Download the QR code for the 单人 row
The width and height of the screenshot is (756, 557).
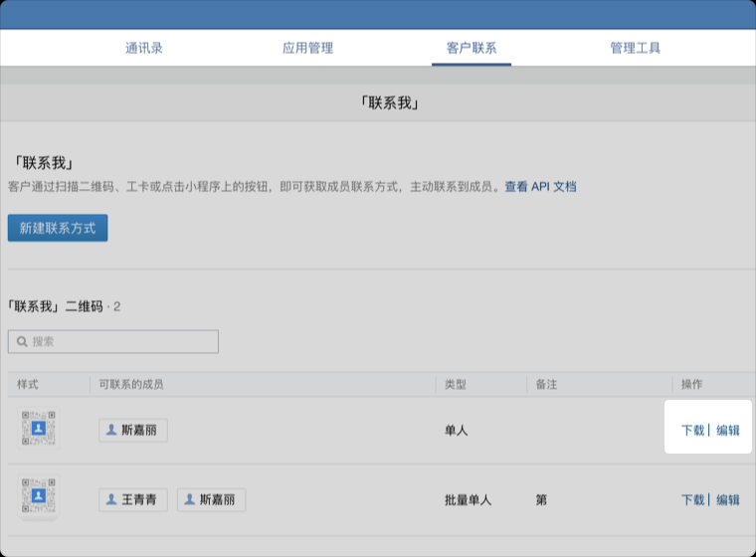692,431
